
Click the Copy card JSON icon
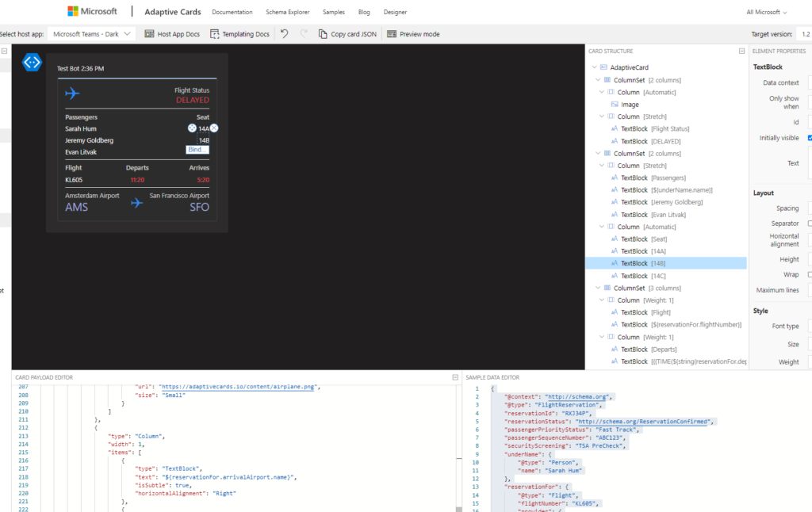[x=323, y=34]
